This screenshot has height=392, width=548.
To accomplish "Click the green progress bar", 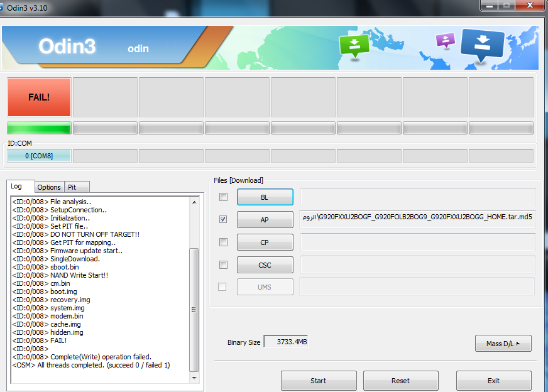I will pos(39,128).
